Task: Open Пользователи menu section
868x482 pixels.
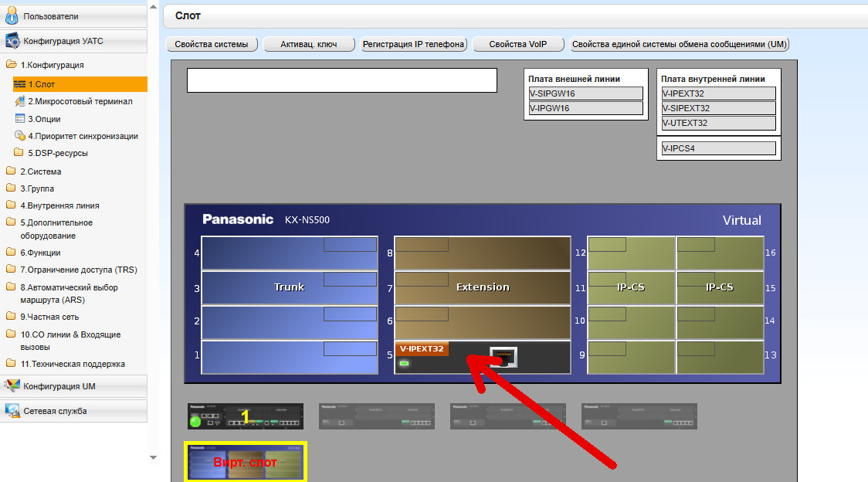Action: [x=73, y=16]
